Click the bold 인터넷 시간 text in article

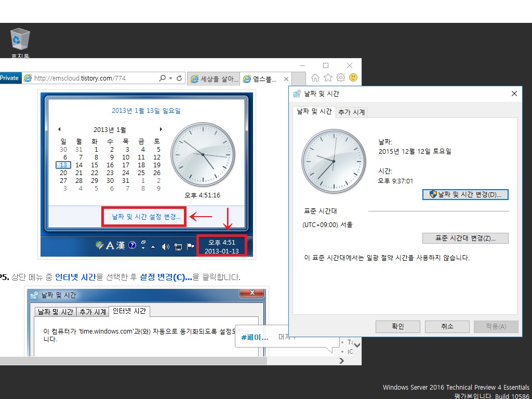point(75,277)
